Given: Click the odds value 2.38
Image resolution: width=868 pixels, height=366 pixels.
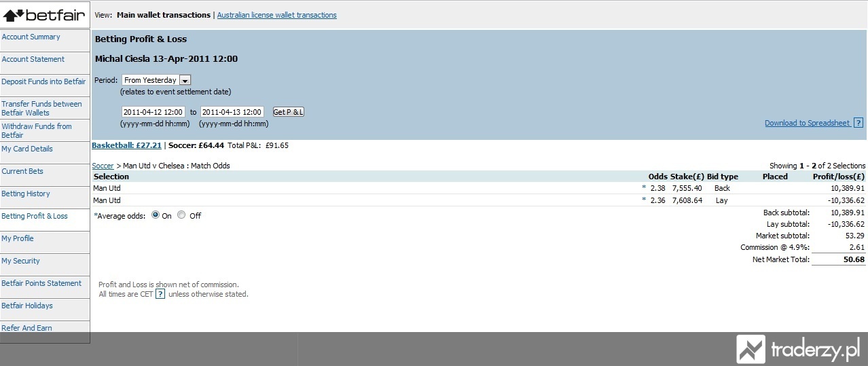Looking at the screenshot, I should pos(657,188).
